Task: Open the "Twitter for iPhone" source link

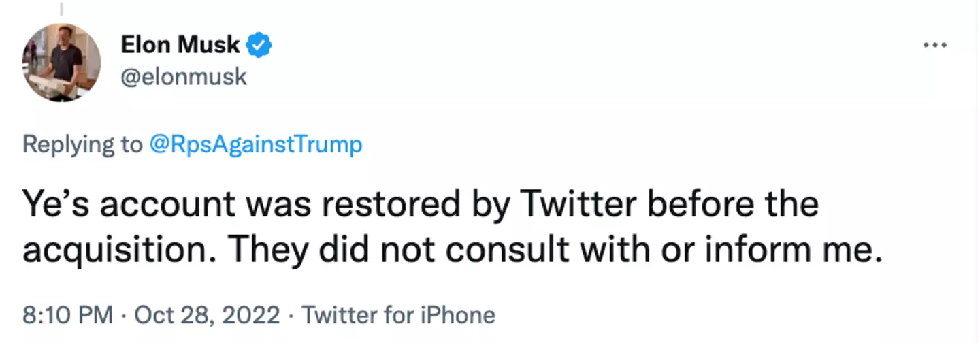Action: [398, 315]
